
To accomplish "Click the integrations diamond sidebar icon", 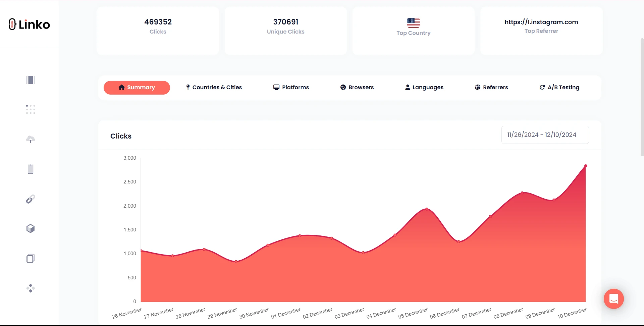I will click(x=31, y=288).
